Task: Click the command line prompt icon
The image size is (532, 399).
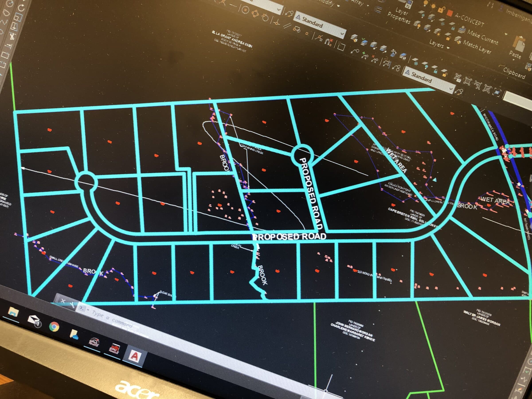Action: (x=82, y=309)
